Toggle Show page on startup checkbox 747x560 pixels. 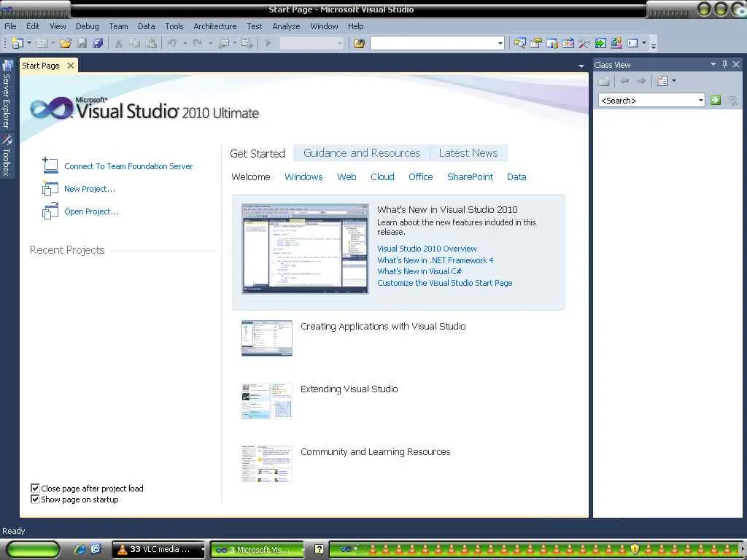point(35,499)
